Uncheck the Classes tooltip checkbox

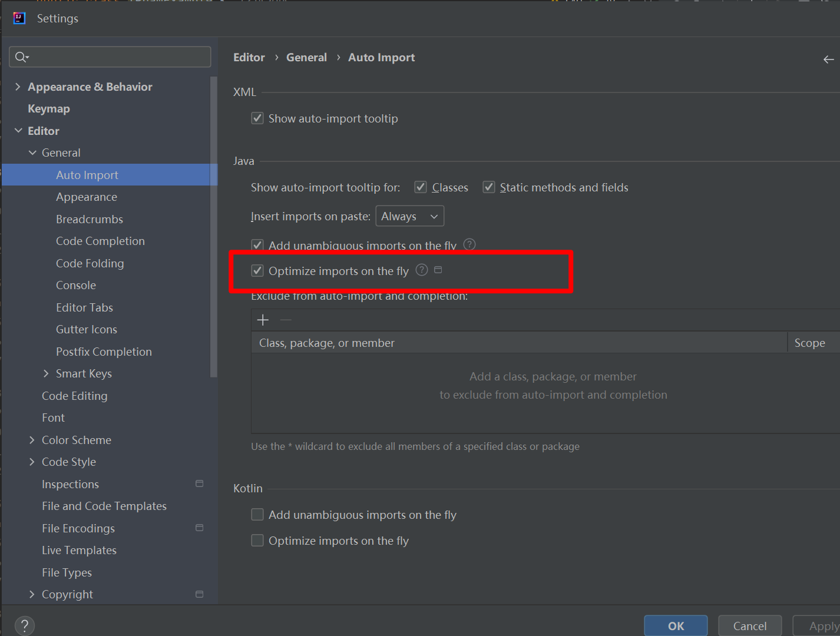click(x=421, y=187)
